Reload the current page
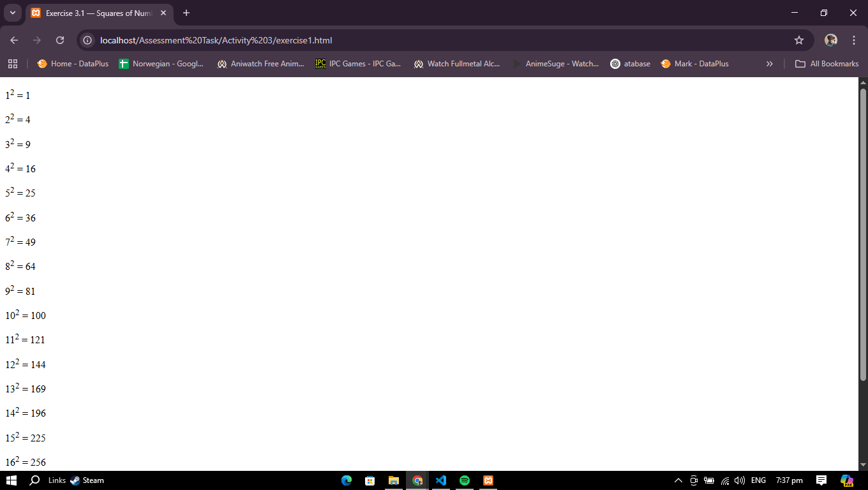Screen dimensions: 868x490 point(60,40)
